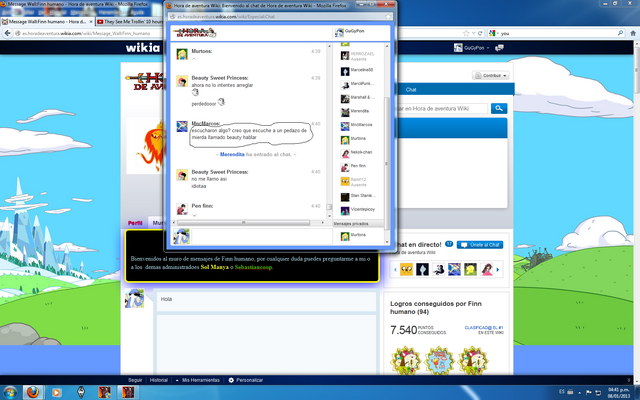640x400 pixels.
Task: Select MarciPunk in chat user list
Action: coord(358,84)
